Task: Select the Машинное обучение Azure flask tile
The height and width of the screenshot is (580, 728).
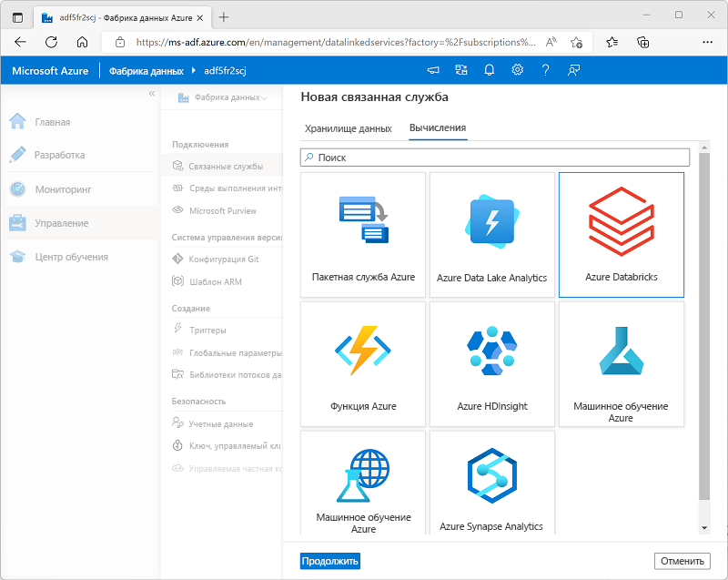Action: tap(622, 364)
